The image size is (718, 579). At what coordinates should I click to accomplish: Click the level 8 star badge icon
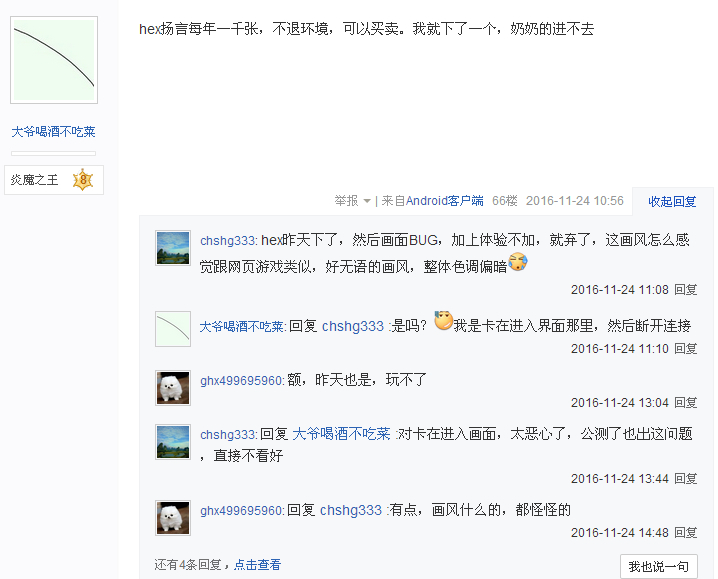[83, 180]
